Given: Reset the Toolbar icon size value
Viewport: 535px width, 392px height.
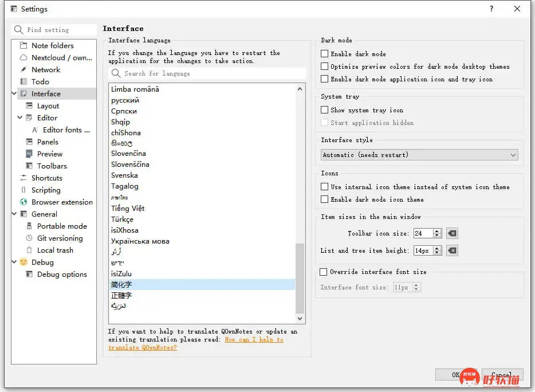Looking at the screenshot, I should click(x=452, y=234).
